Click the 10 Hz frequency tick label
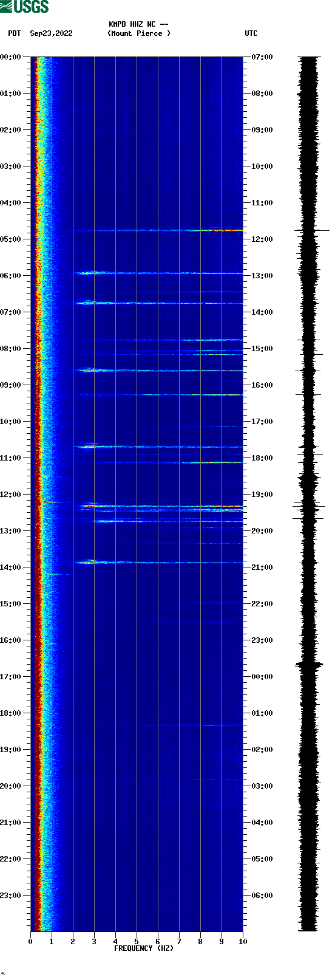This screenshot has height=980, width=335. click(243, 942)
